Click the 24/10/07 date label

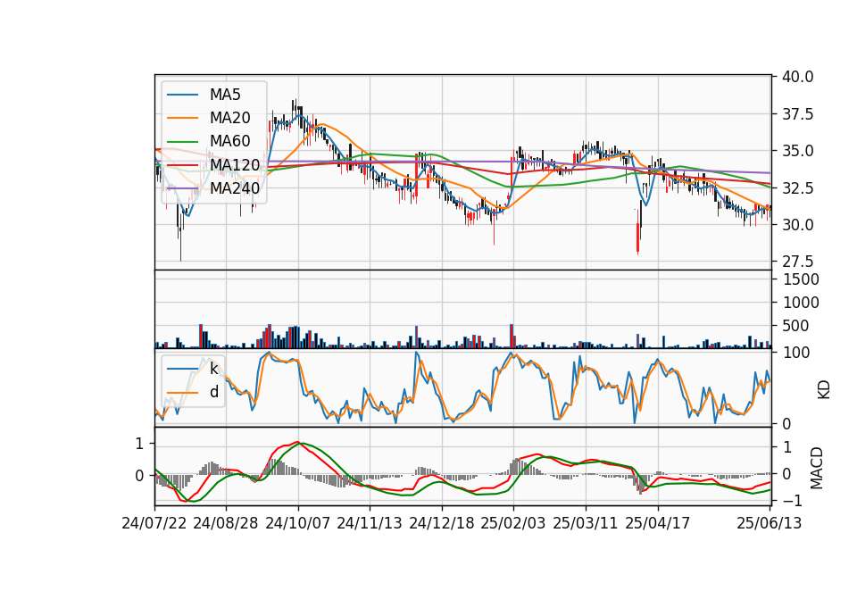(x=298, y=523)
